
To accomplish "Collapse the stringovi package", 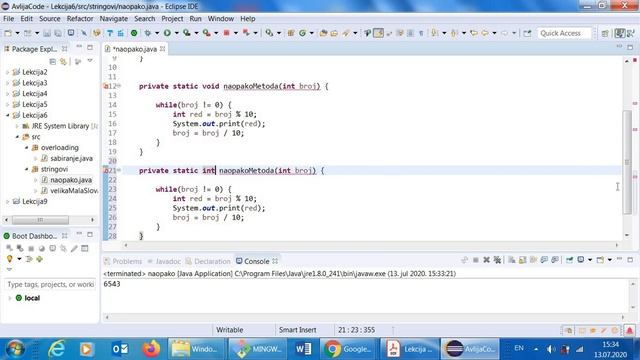I will click(27, 169).
